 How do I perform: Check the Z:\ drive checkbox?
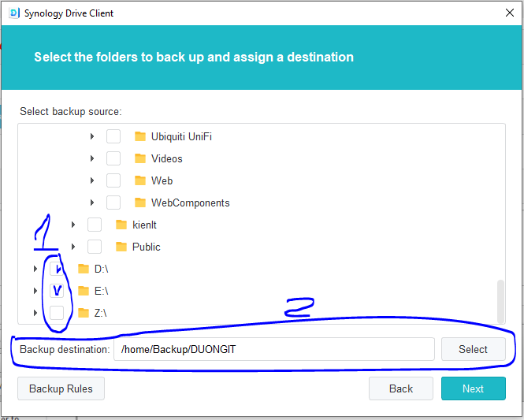[x=57, y=313]
